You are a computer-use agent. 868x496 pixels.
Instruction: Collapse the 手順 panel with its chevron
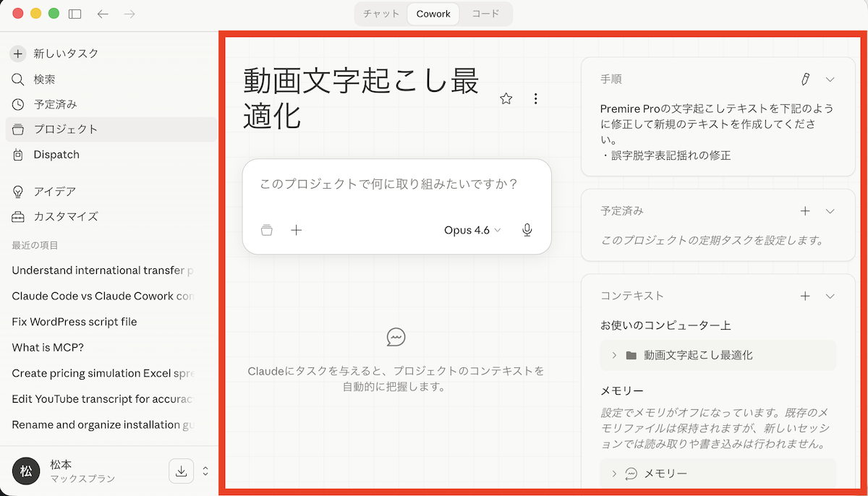tap(830, 79)
